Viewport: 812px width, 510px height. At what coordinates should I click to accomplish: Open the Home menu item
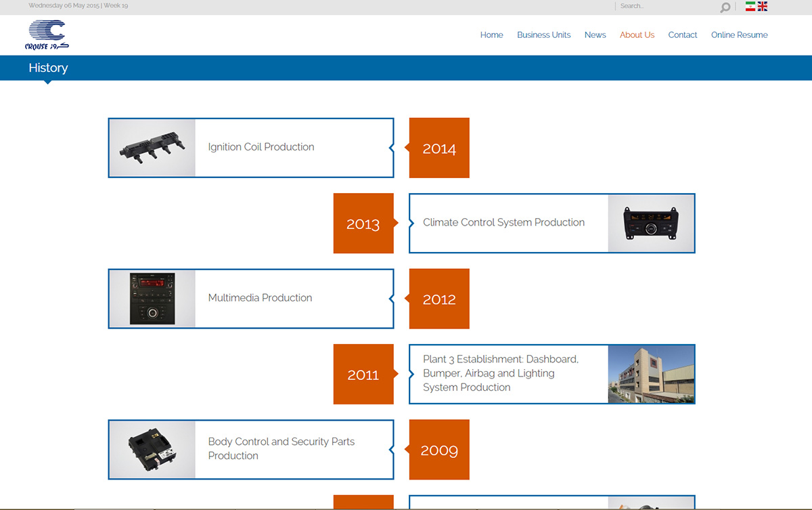pyautogui.click(x=492, y=35)
